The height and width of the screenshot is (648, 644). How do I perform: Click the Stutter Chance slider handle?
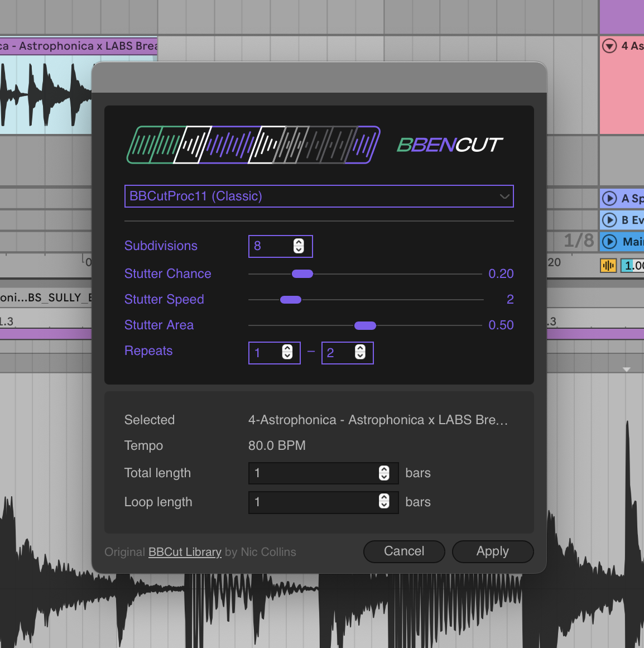coord(302,274)
